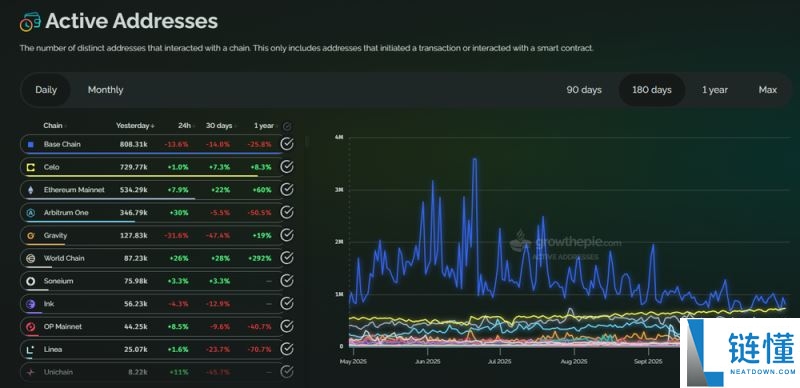The height and width of the screenshot is (388, 800).
Task: Click Linea value 25.07k
Action: [135, 349]
